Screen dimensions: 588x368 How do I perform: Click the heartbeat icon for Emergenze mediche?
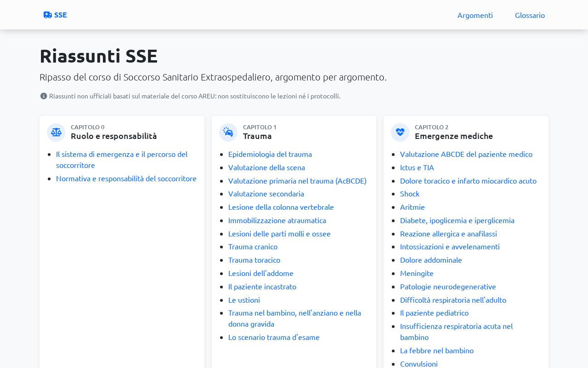pyautogui.click(x=400, y=132)
